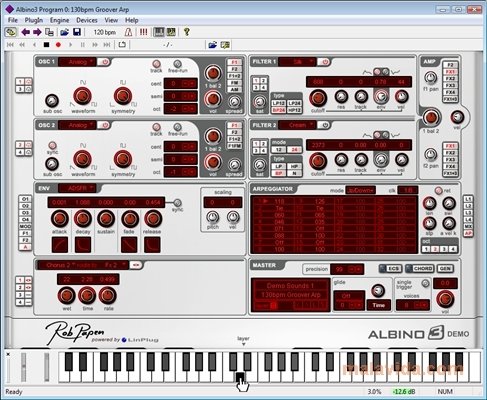
Task: Click the glide Time button
Action: point(379,305)
